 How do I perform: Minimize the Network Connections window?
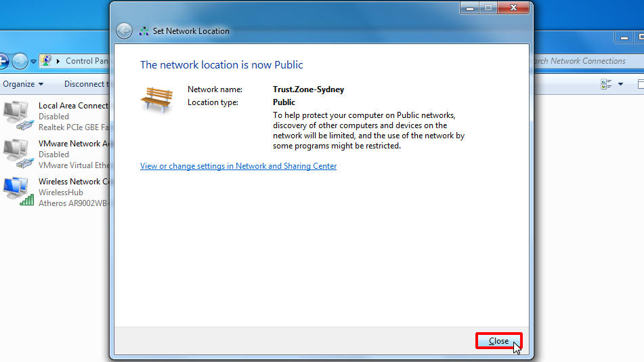(622, 38)
